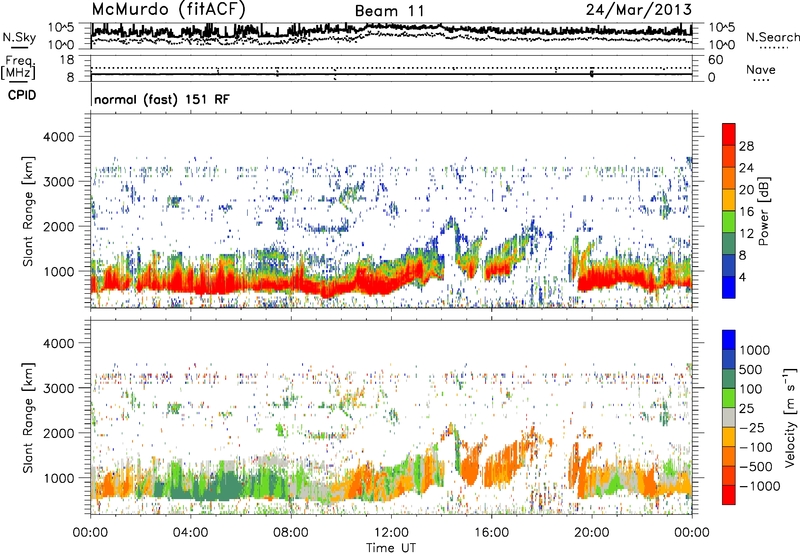Click the bright blue bottom segment of Power colorbar
The width and height of the screenshot is (800, 554).
[729, 288]
